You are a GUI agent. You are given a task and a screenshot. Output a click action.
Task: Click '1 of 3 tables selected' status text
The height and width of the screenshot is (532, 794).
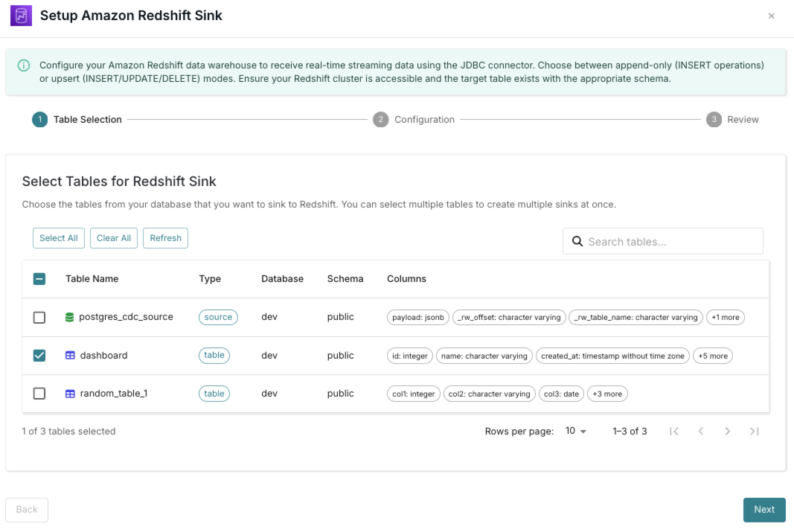tap(69, 432)
